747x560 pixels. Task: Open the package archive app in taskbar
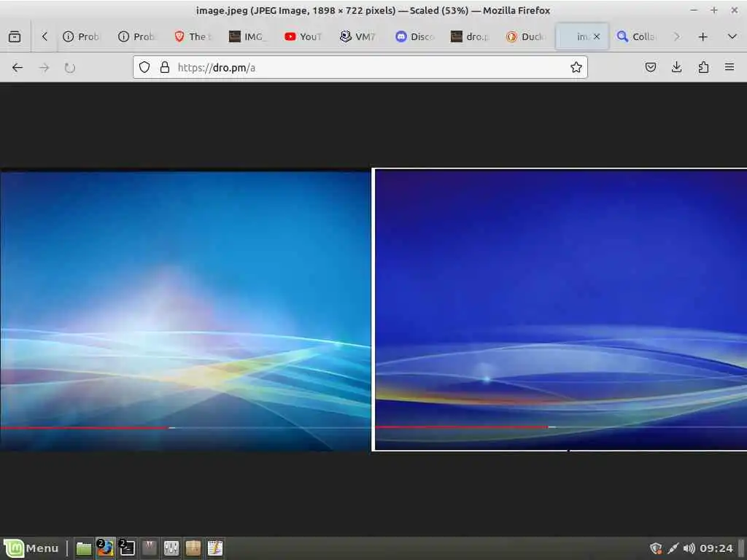click(x=193, y=548)
